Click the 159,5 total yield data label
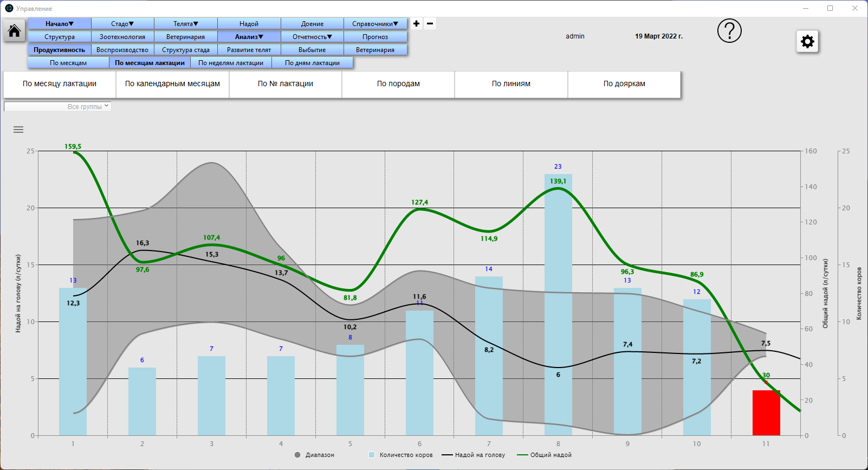Screen dimensions: 868x470 pos(73,146)
